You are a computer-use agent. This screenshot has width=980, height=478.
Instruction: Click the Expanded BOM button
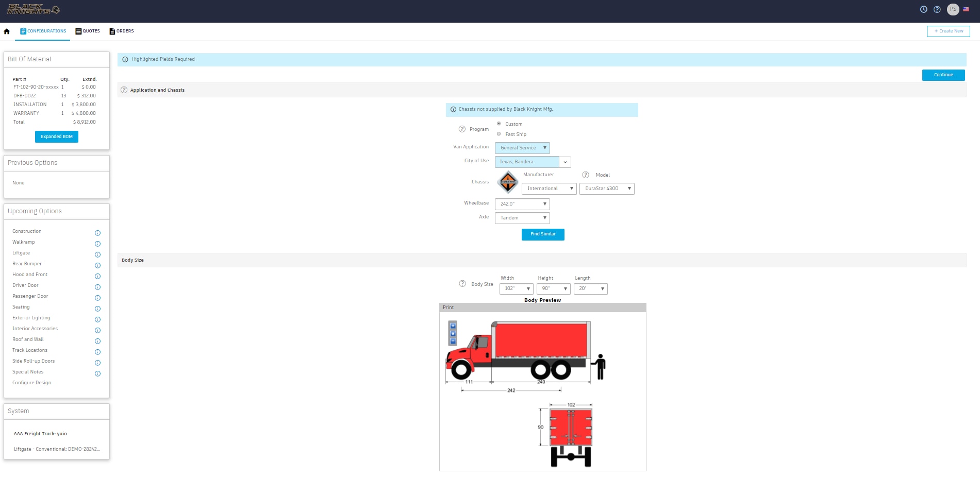click(x=57, y=136)
